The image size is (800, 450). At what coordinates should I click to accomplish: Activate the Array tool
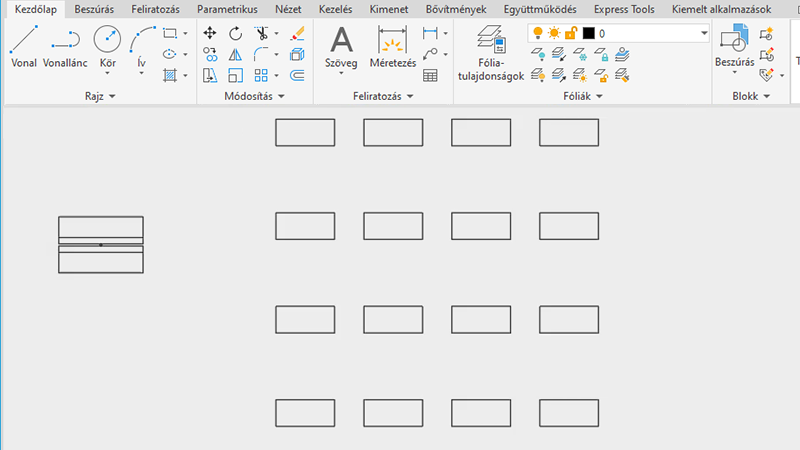pos(261,76)
